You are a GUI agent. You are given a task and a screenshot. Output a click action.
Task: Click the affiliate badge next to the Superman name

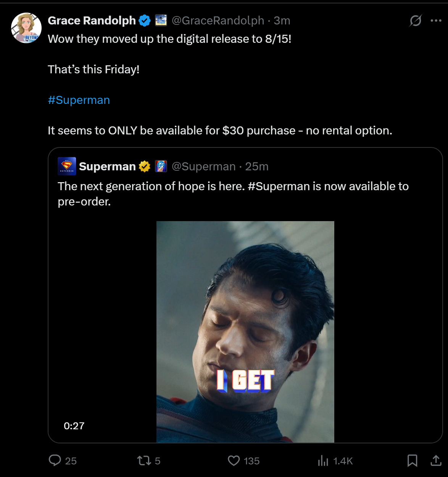161,167
